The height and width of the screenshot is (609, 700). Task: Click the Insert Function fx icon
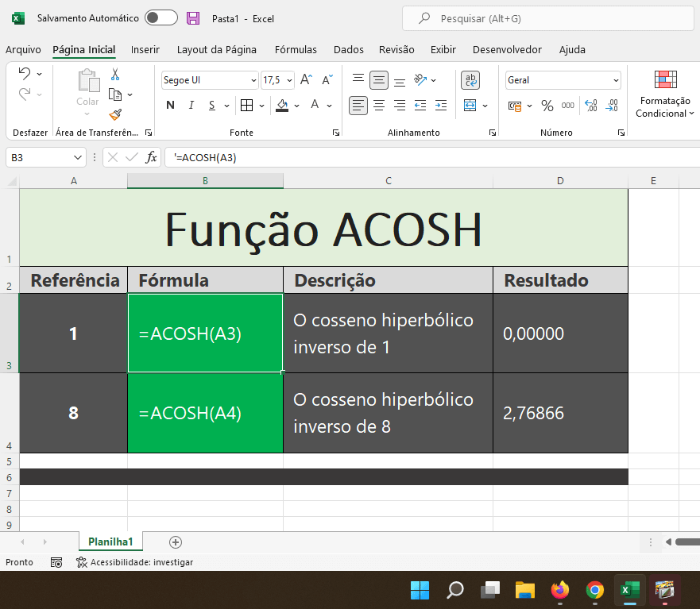151,157
